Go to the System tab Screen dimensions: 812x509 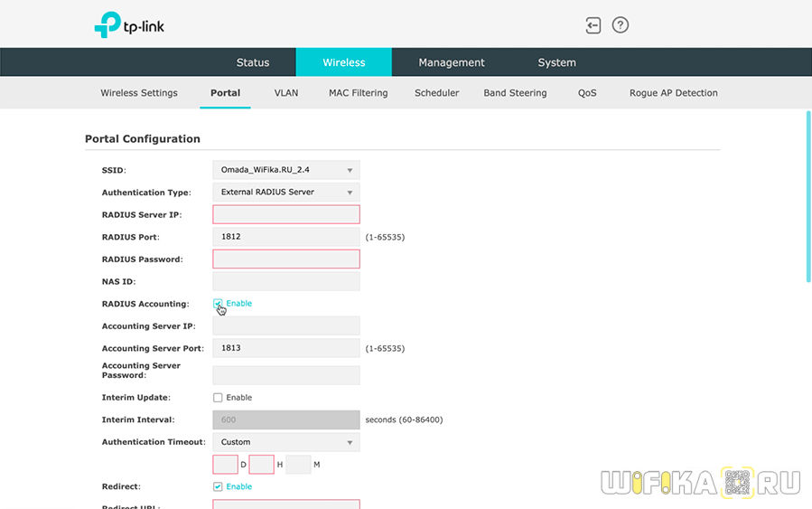(556, 62)
